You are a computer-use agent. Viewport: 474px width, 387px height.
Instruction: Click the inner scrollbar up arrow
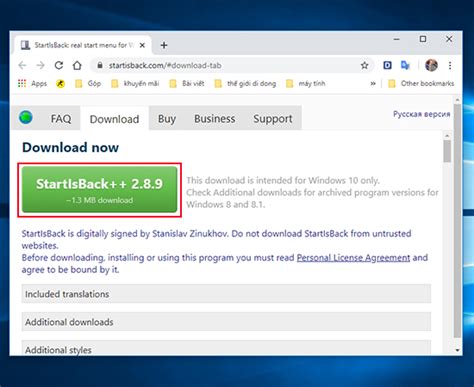[447, 136]
